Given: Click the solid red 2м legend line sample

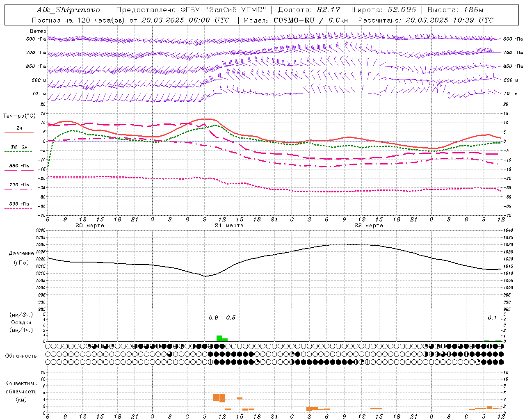Looking at the screenshot, I should (19, 133).
